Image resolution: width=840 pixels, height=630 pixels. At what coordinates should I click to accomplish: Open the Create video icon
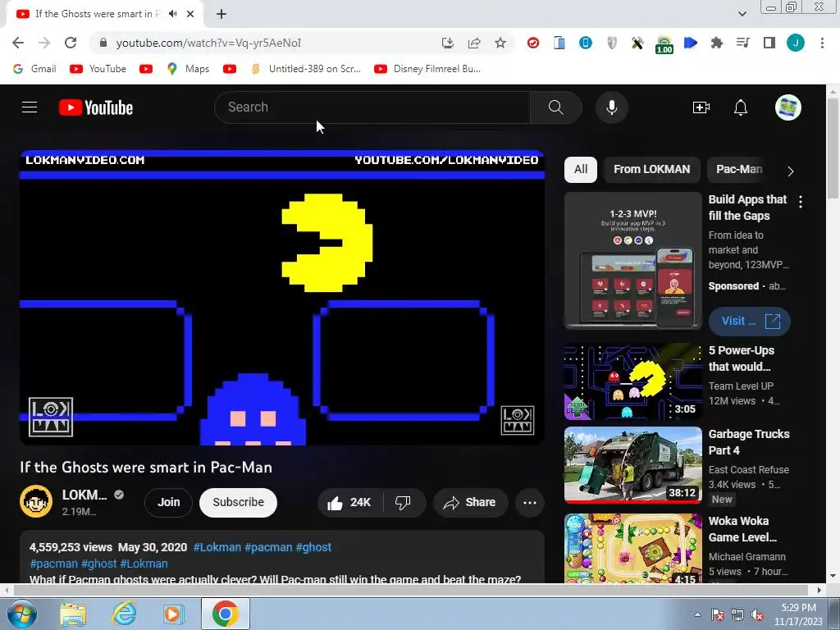[701, 107]
